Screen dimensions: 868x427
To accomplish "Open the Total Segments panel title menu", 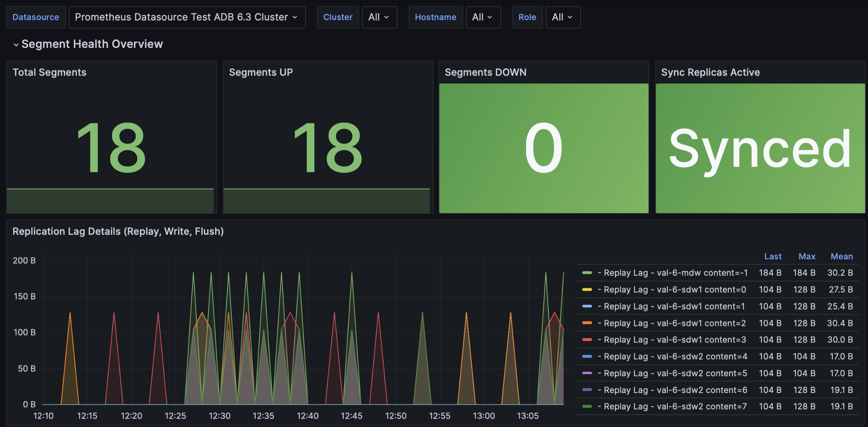I will [49, 72].
